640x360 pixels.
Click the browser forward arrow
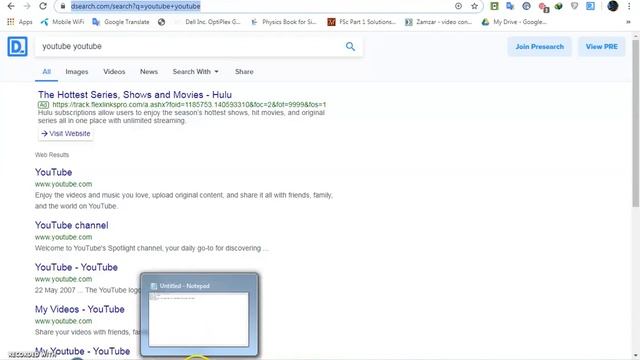(x=27, y=6)
